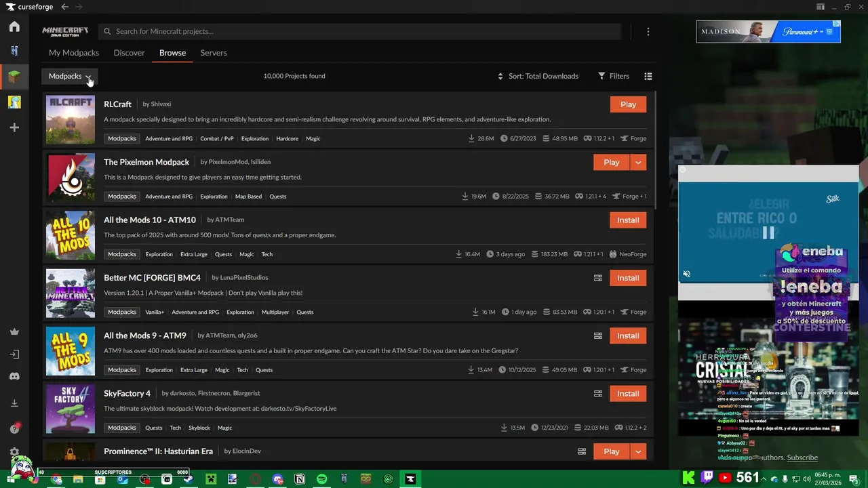The height and width of the screenshot is (488, 868).
Task: Open Steam from the taskbar
Action: [189, 479]
